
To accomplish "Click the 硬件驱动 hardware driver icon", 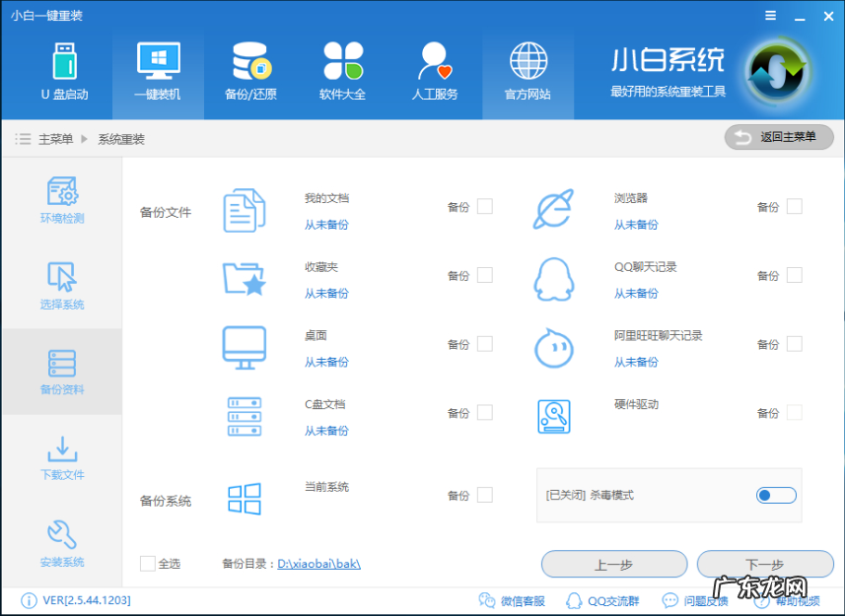I will [x=553, y=416].
